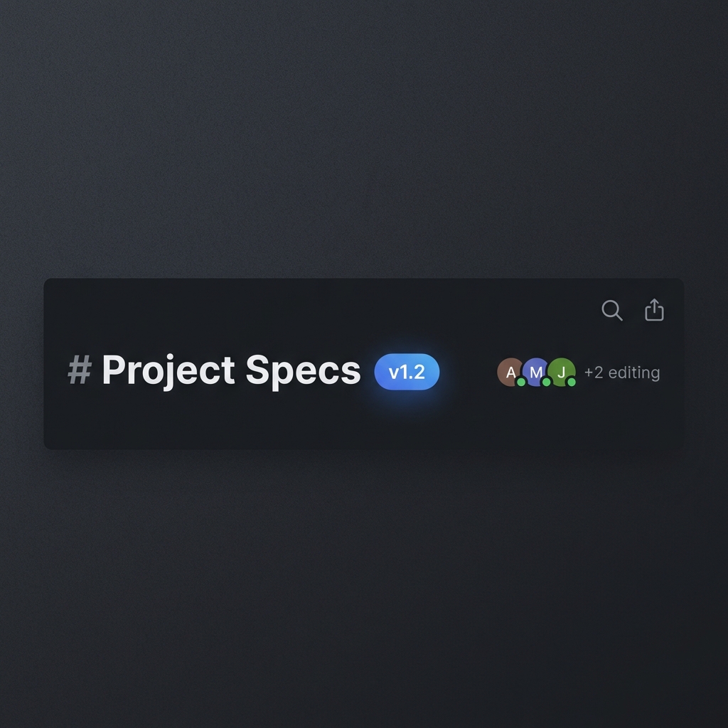
Task: Open collaborator avatar A
Action: pyautogui.click(x=510, y=372)
